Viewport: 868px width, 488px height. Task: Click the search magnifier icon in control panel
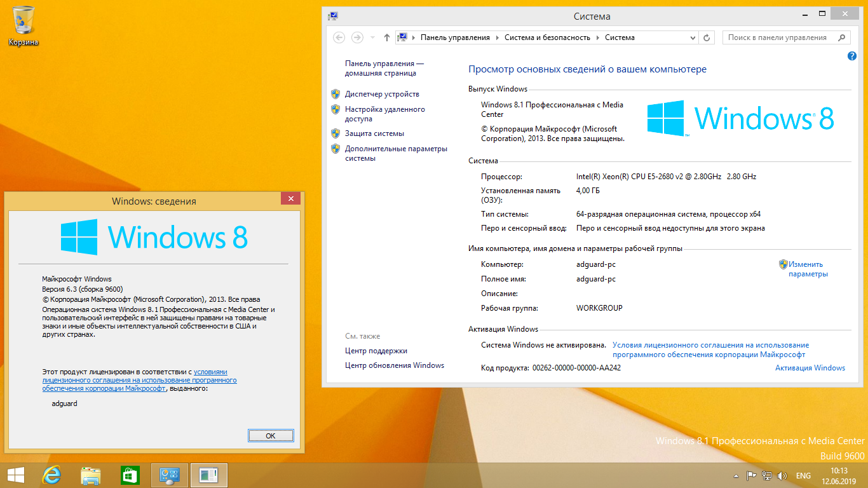click(842, 37)
